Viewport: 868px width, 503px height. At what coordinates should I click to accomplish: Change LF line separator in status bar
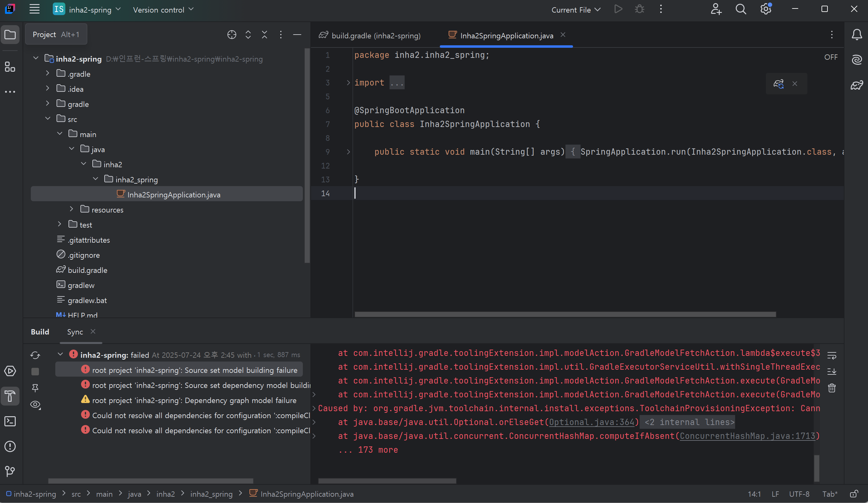(775, 494)
